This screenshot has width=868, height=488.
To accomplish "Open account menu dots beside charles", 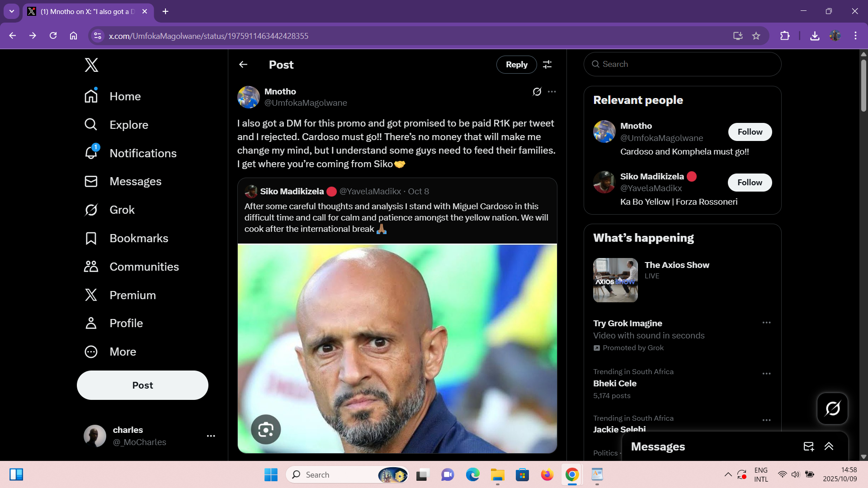I will (x=211, y=436).
